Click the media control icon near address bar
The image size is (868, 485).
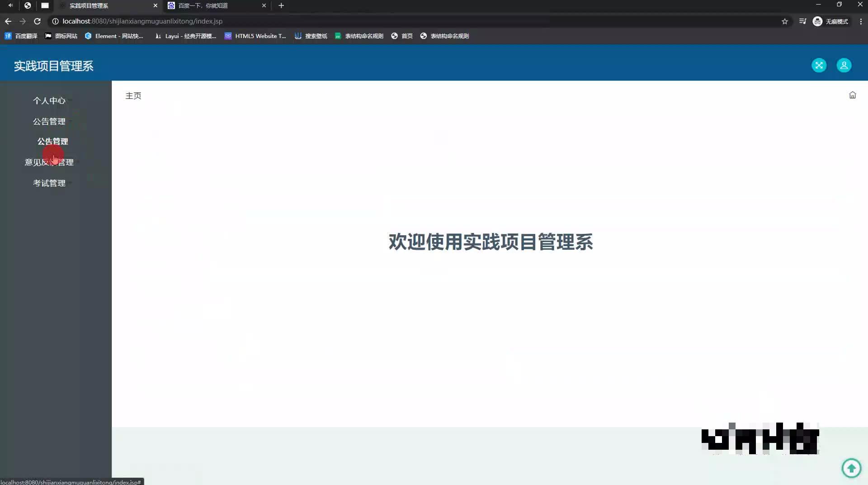click(x=802, y=21)
